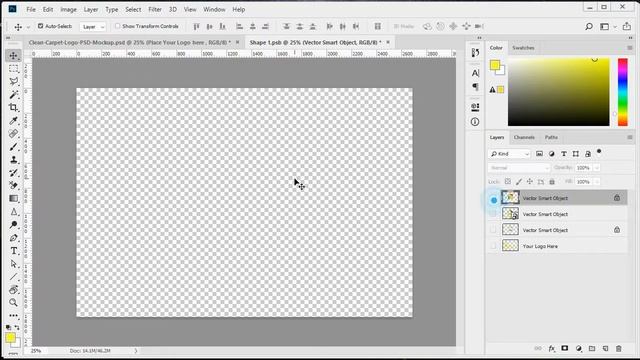Select the Lasso tool
Viewport: 640px width, 360px height.
click(x=13, y=82)
